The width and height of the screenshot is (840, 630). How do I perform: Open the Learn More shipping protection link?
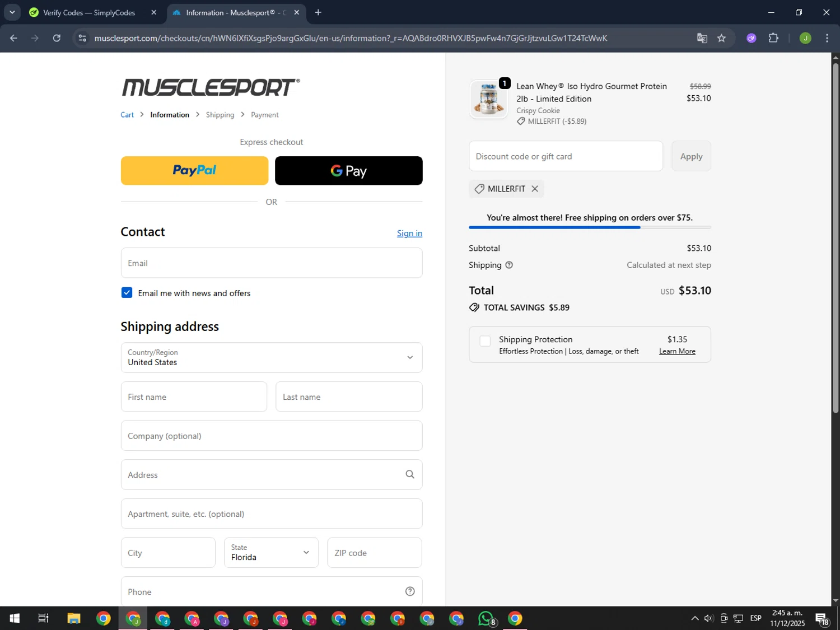point(677,351)
